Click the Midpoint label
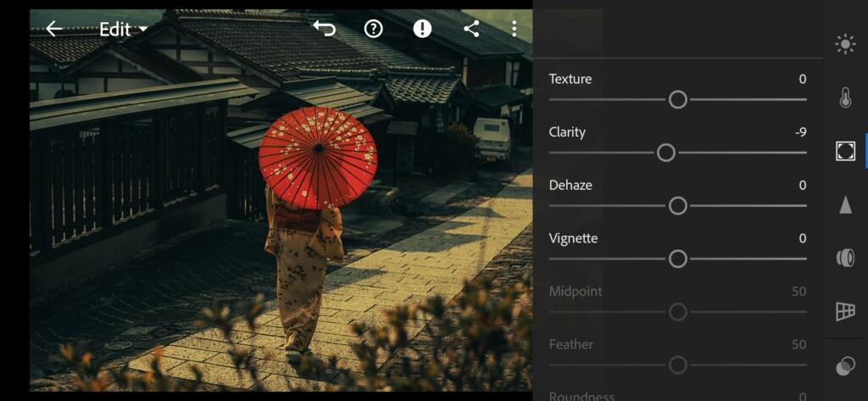The height and width of the screenshot is (401, 868). coord(576,292)
